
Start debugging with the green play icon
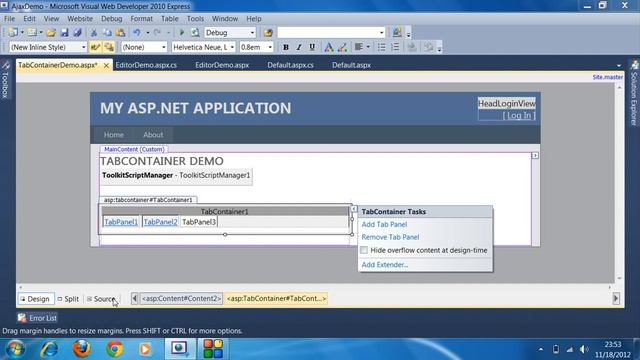pyautogui.click(x=182, y=33)
